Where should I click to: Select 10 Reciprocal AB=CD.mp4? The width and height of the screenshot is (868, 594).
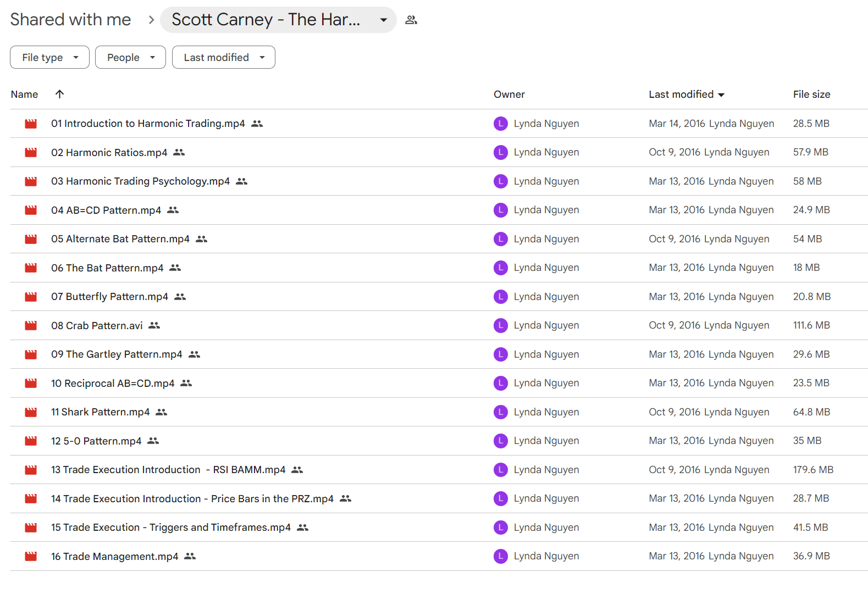(113, 383)
